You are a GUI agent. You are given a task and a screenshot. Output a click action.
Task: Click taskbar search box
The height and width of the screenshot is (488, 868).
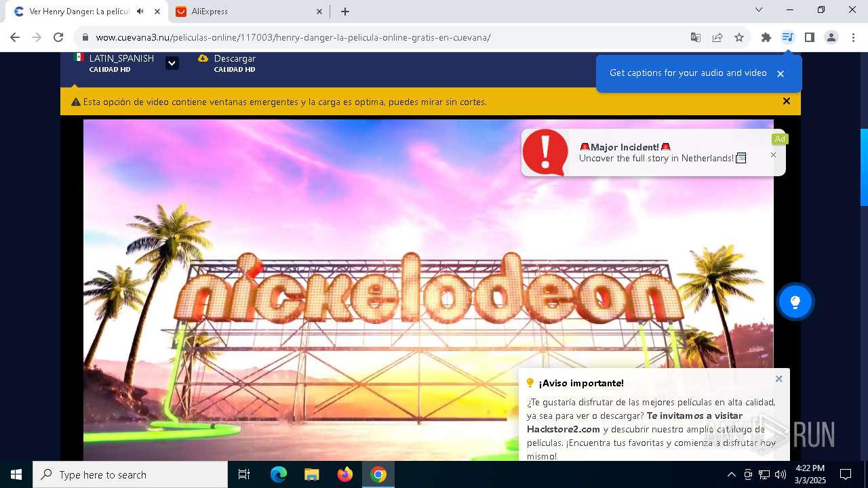click(x=130, y=474)
